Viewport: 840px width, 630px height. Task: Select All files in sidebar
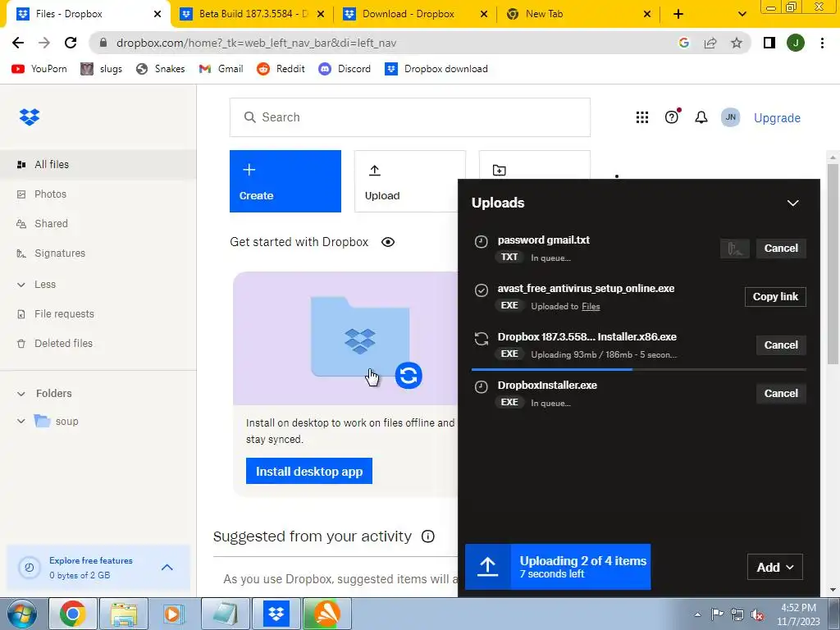pyautogui.click(x=98, y=164)
